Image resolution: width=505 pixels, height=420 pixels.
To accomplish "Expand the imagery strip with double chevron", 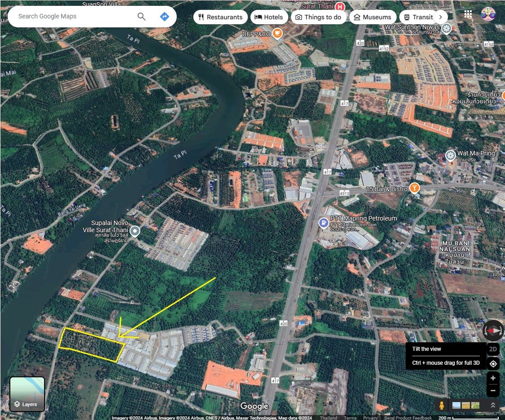I will pos(493,405).
